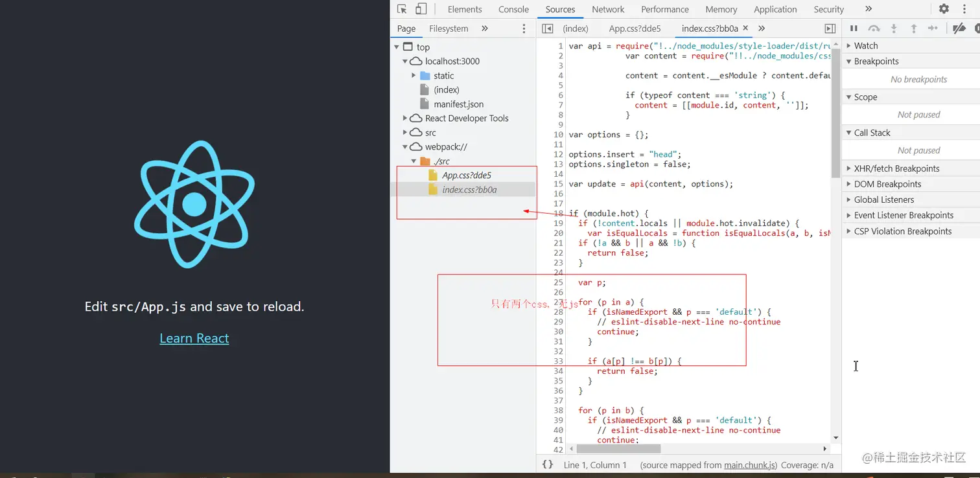Click the "Line 1, Column 1" status text
This screenshot has width=980, height=478.
click(x=595, y=465)
